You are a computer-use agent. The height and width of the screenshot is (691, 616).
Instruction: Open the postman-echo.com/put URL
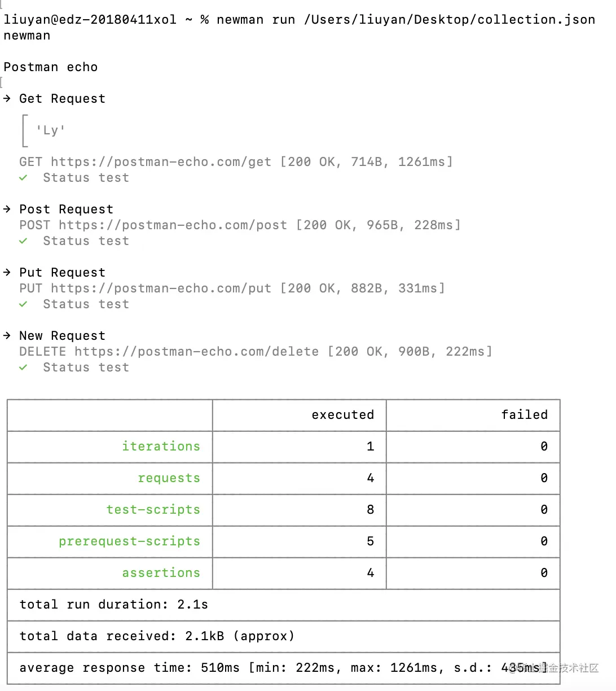click(x=161, y=288)
